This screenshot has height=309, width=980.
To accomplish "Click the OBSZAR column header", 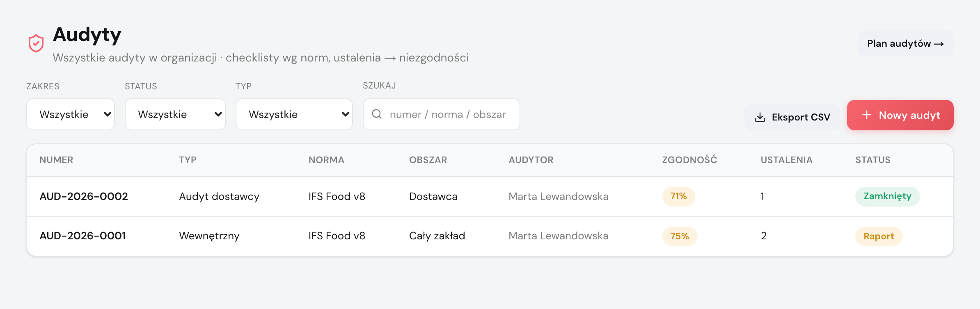I will (x=428, y=160).
